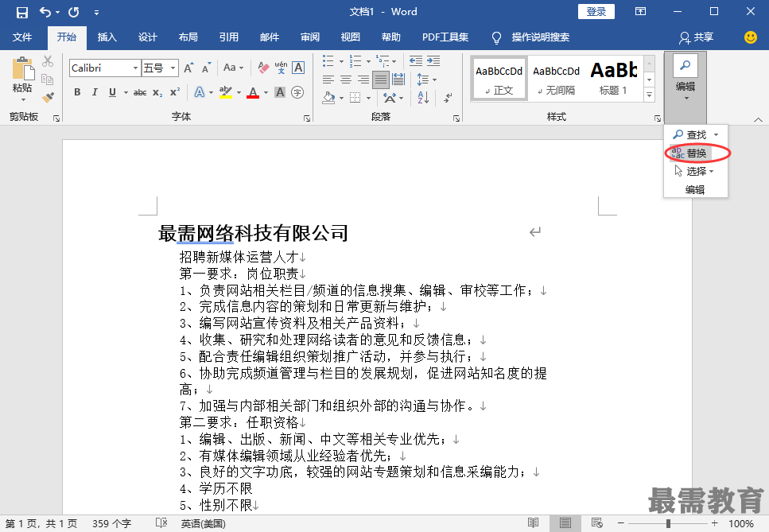Open the shading paint bucket tool

328,98
